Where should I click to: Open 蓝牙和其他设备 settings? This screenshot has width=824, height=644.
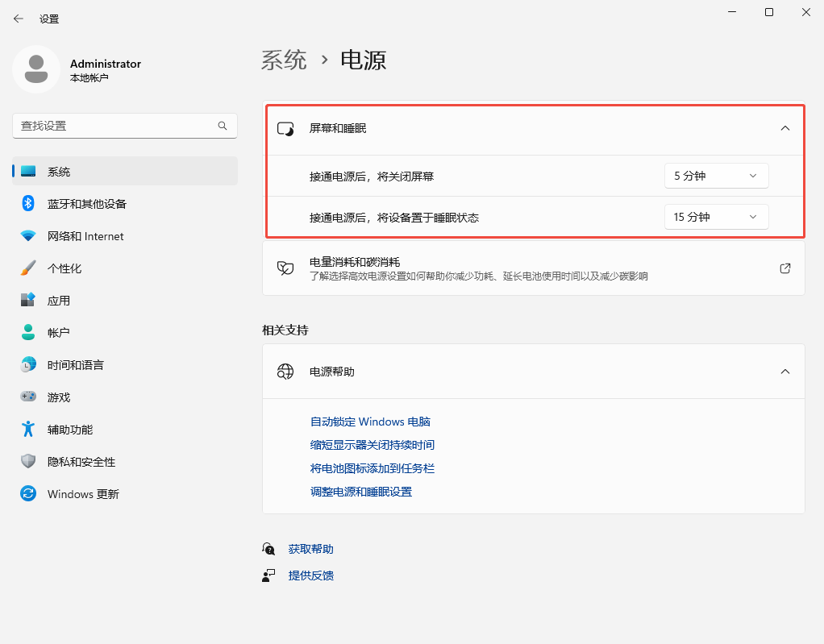pyautogui.click(x=125, y=203)
